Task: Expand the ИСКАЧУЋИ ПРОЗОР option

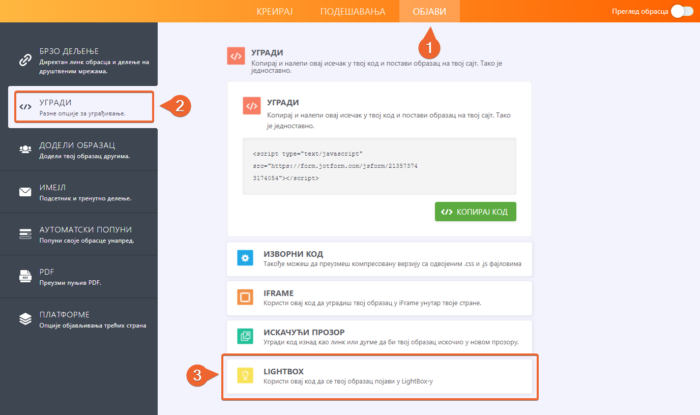Action: [379, 337]
